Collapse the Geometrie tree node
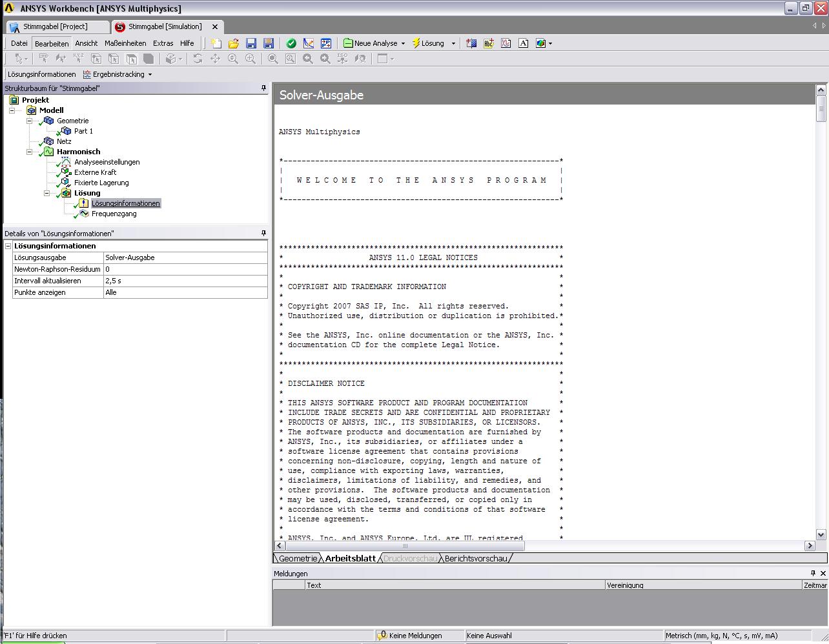This screenshot has height=644, width=829. (29, 121)
